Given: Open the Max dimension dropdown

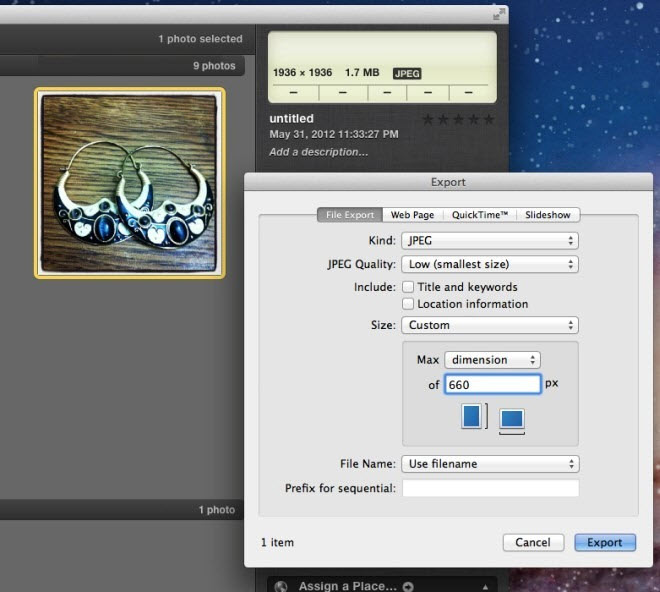Looking at the screenshot, I should click(x=492, y=360).
